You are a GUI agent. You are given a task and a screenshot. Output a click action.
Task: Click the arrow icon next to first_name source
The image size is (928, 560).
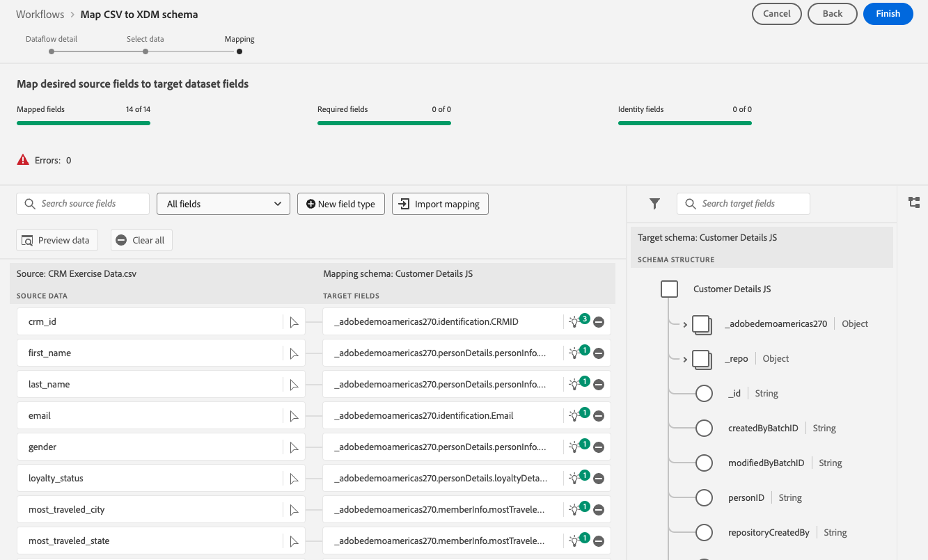pyautogui.click(x=294, y=353)
